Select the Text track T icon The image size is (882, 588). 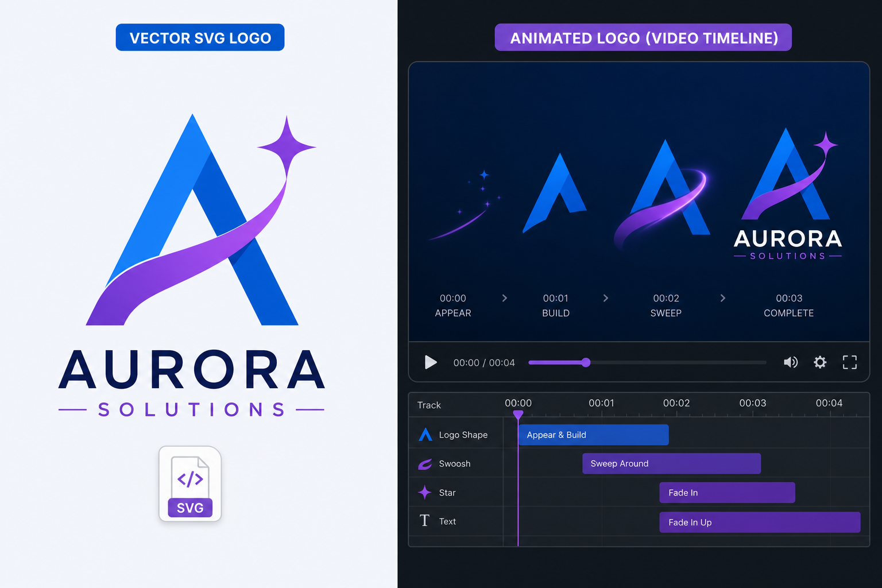click(x=424, y=521)
